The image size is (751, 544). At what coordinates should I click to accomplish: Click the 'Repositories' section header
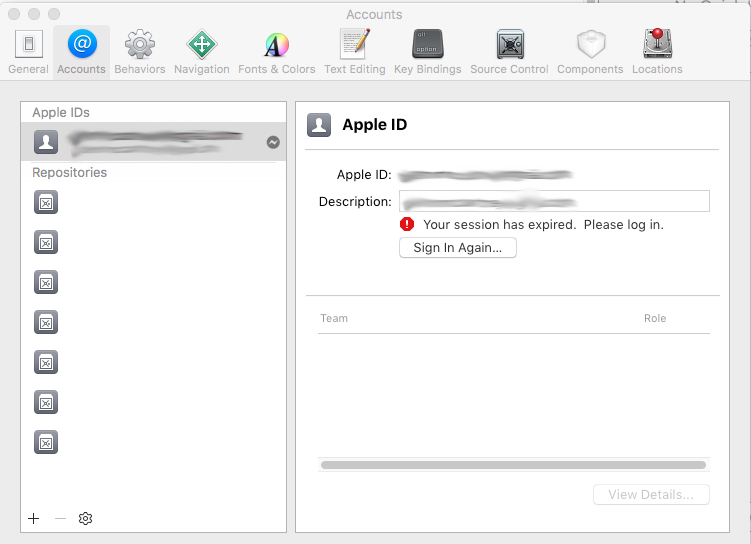coord(69,172)
